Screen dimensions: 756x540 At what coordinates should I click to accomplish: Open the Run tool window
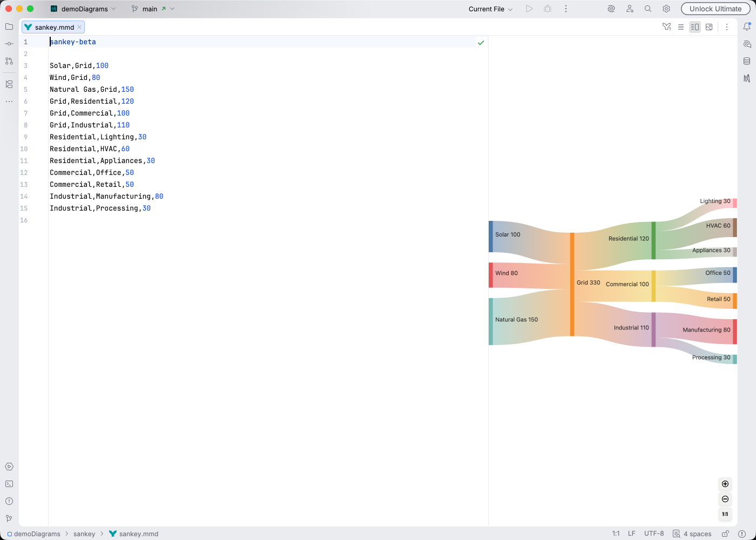tap(9, 466)
